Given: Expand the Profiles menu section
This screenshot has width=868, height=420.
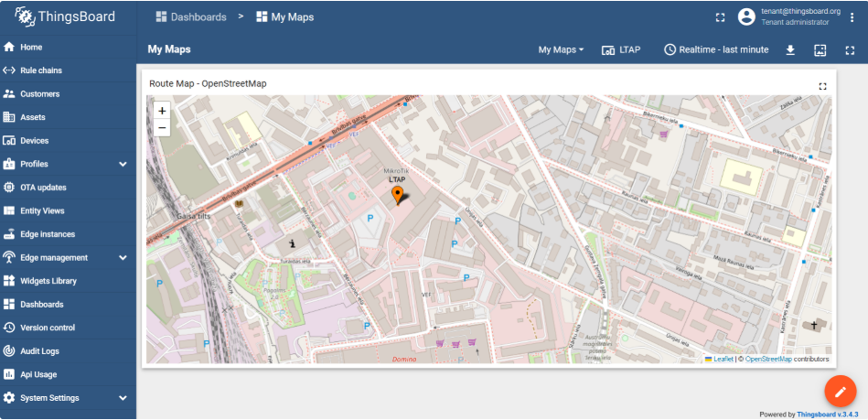Looking at the screenshot, I should click(123, 164).
